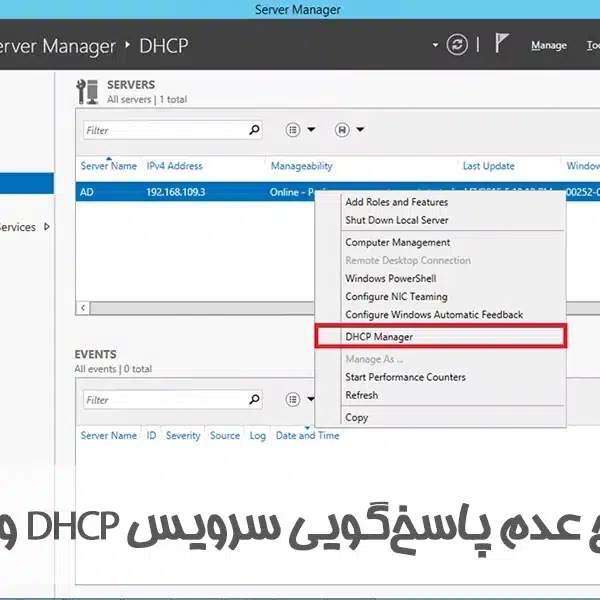Click the search magnifier in the Events filter
Viewport: 600px width, 600px height.
[255, 400]
